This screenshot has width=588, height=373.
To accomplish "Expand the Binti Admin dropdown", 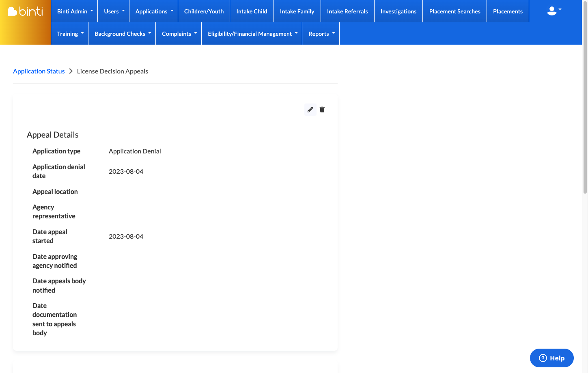I will [75, 11].
